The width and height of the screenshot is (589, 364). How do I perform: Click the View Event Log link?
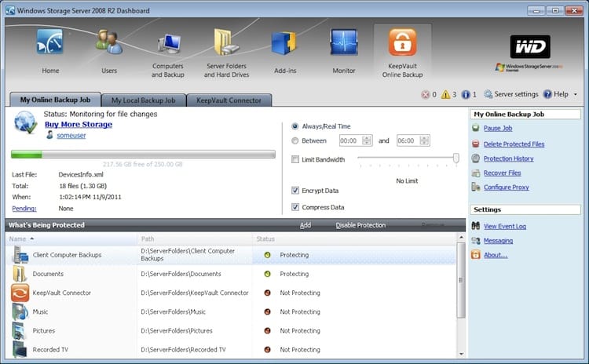pyautogui.click(x=505, y=226)
